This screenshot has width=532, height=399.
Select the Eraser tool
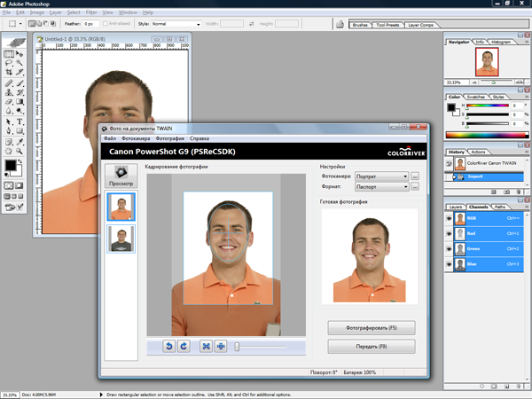point(9,101)
